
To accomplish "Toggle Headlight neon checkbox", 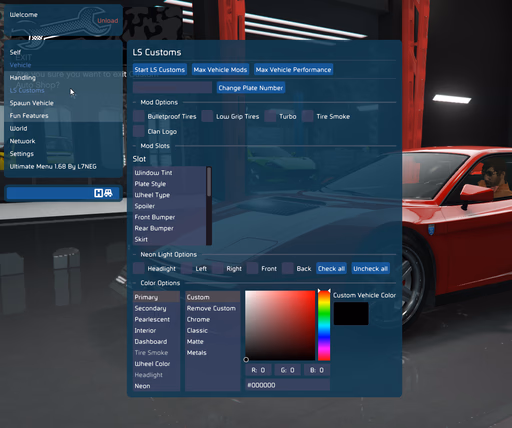I will (139, 268).
